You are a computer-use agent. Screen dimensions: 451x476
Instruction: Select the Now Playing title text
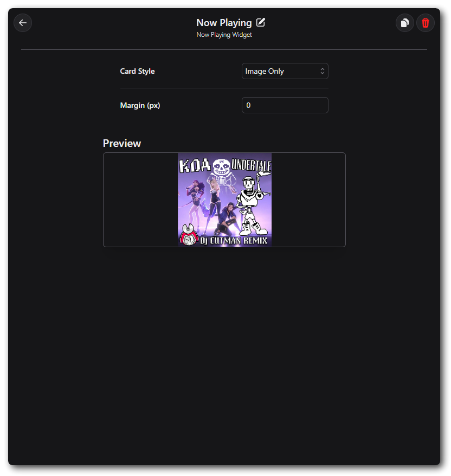[224, 22]
